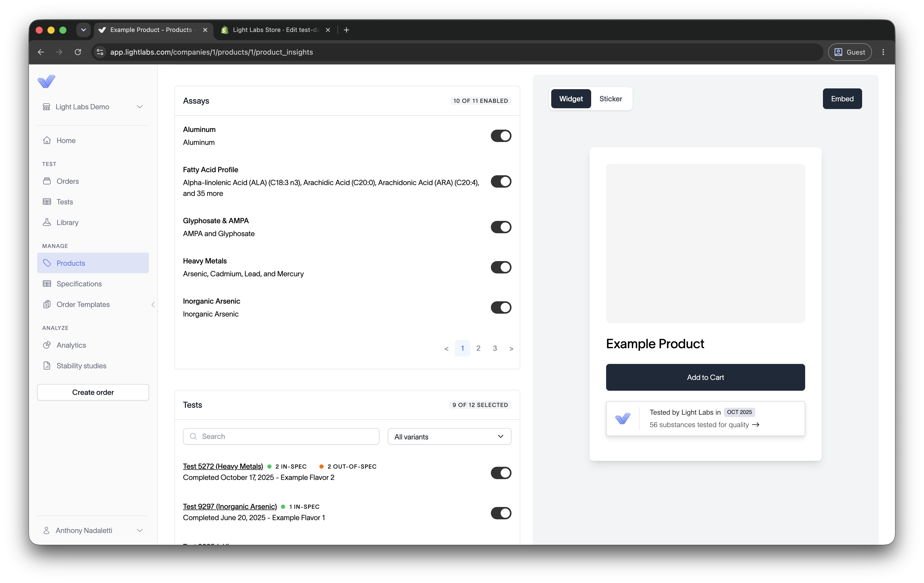The image size is (924, 583).
Task: Click the Order Templates clipboard icon
Action: point(47,305)
